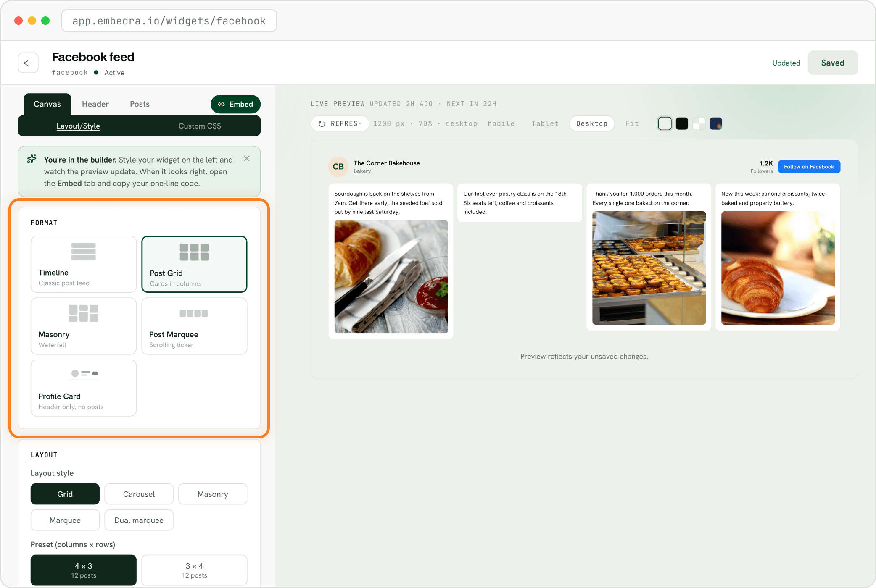The width and height of the screenshot is (876, 588).
Task: Open the croissant and jam post image
Action: coord(391,277)
